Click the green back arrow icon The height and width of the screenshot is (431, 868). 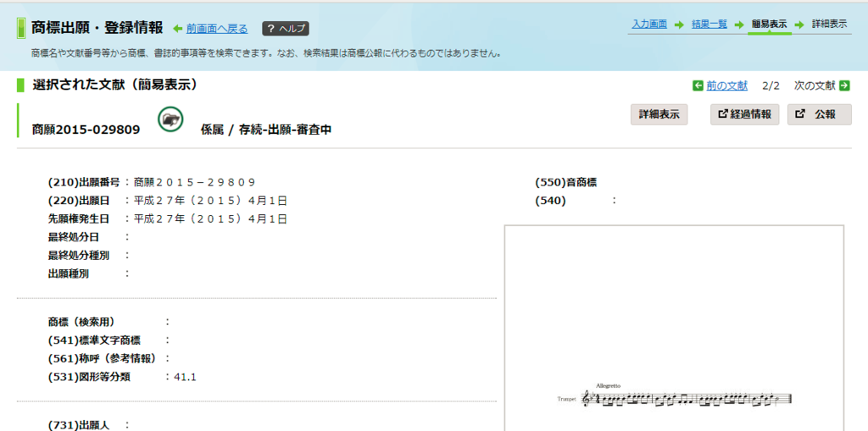click(x=178, y=29)
